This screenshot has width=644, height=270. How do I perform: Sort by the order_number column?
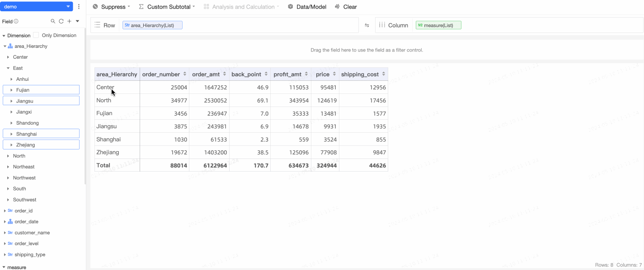(184, 74)
